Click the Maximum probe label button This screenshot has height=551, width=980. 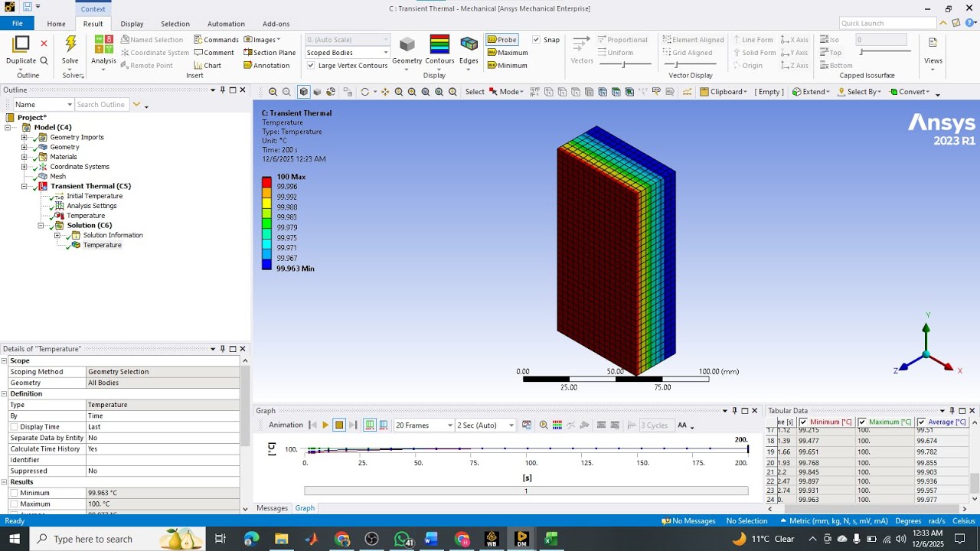pyautogui.click(x=507, y=53)
